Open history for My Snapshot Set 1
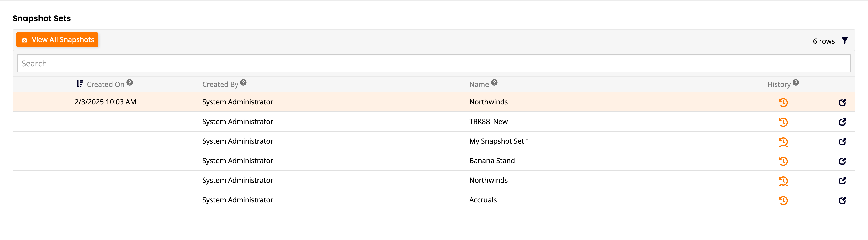 click(x=783, y=141)
